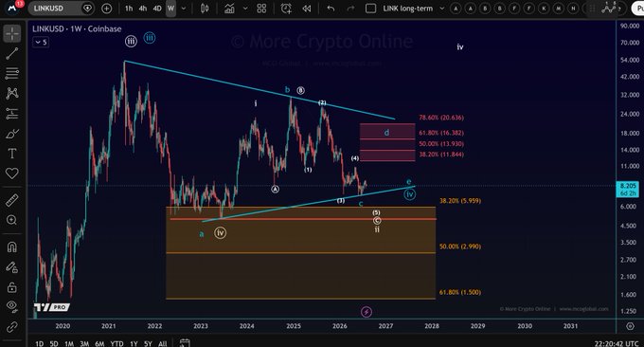This screenshot has height=347, width=644.
Task: Select the Elliott wave drawing tool icon
Action: click(x=609, y=8)
